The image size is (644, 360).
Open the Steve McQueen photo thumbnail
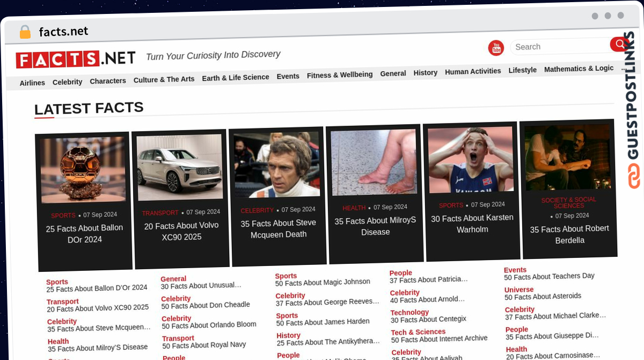pos(276,164)
